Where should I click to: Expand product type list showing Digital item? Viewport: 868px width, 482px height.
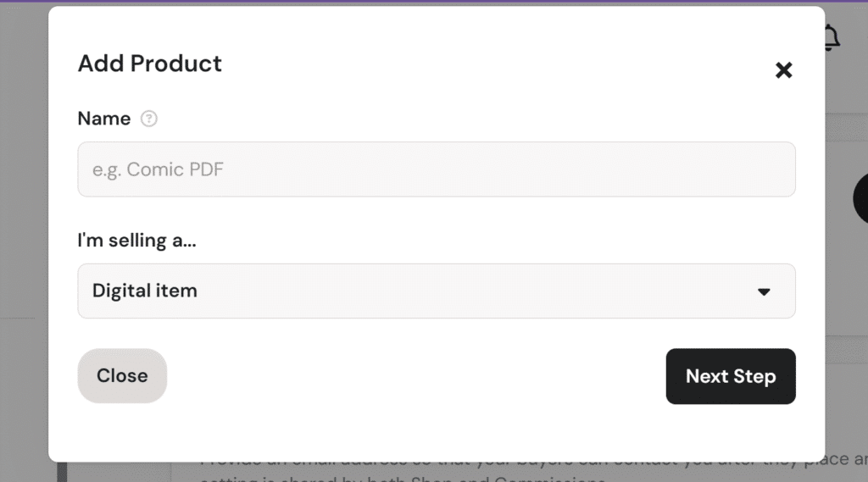point(437,291)
